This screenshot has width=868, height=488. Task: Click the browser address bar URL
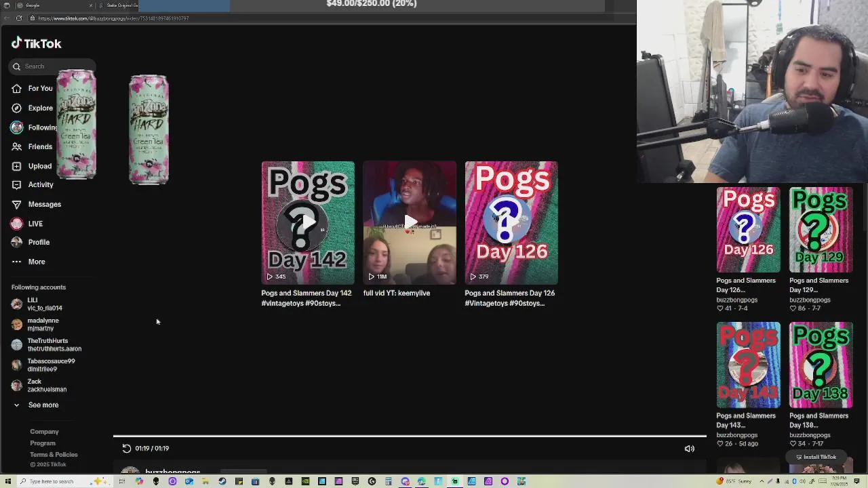[114, 18]
